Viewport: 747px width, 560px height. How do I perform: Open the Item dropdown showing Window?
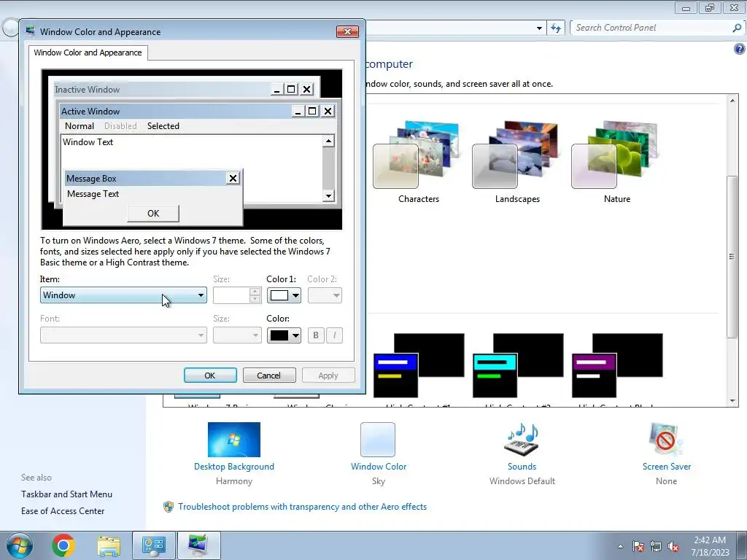tap(123, 295)
